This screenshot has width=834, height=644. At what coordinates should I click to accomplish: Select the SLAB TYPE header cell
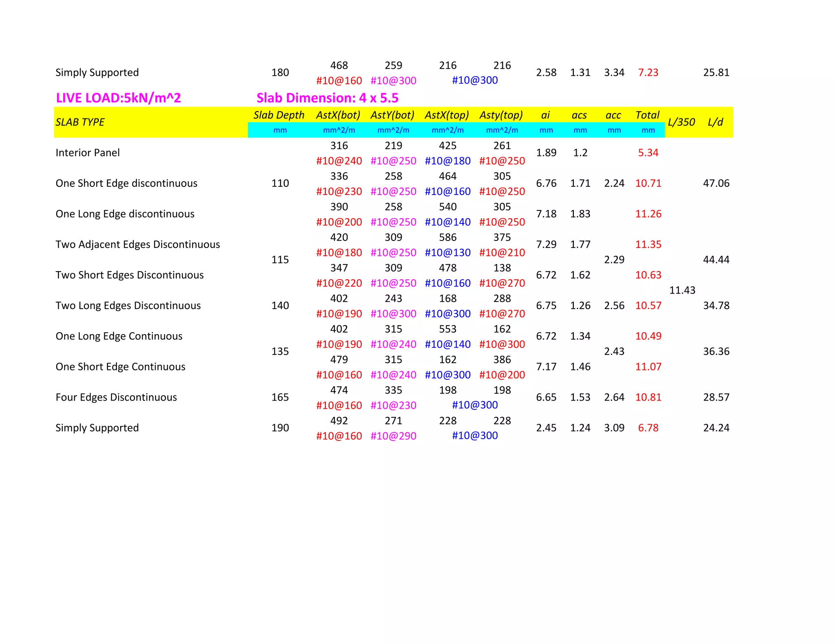80,122
